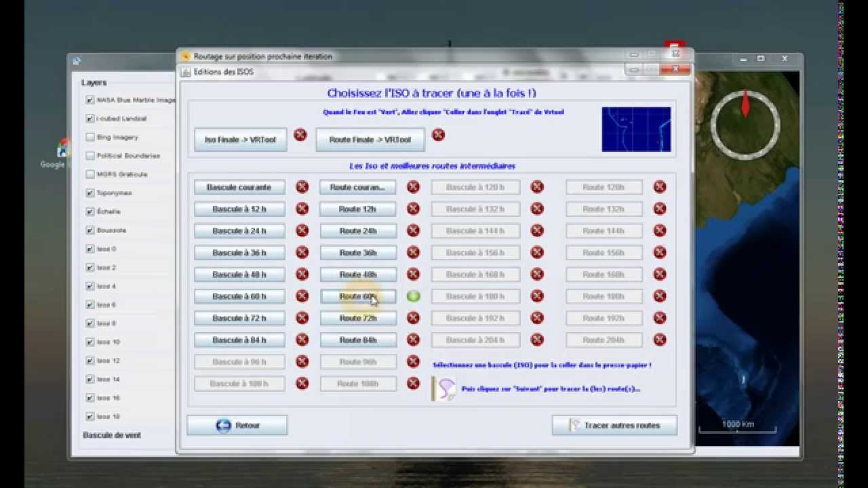Image resolution: width=868 pixels, height=488 pixels.
Task: Click red light icon next to Bascule à 84 h
Action: point(302,340)
